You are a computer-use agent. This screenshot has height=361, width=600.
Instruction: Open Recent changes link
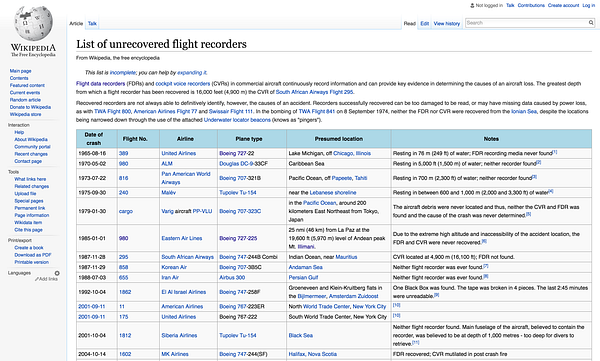31,154
